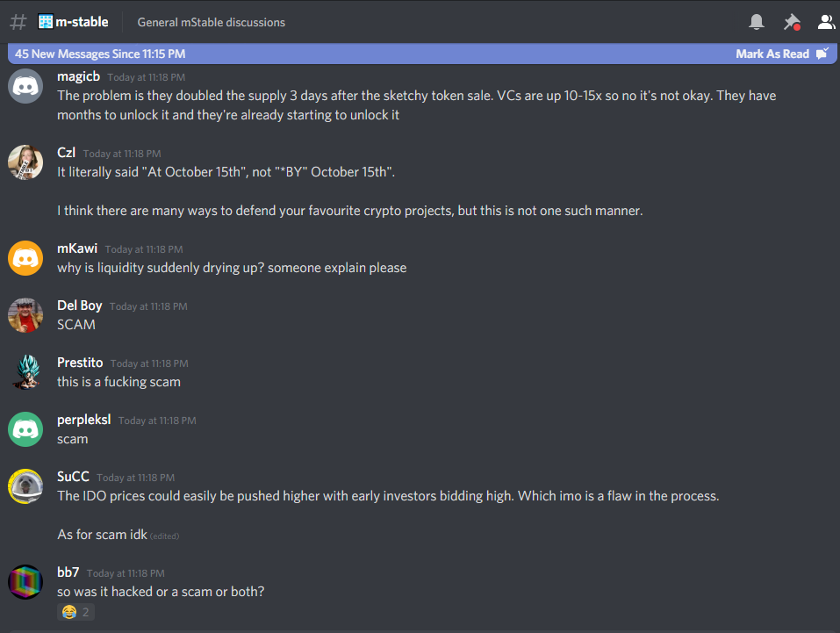Click the channel hash icon

18,22
